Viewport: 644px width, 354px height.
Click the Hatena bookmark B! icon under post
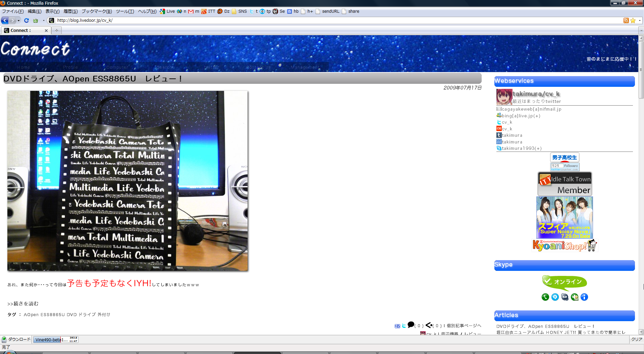tap(397, 326)
